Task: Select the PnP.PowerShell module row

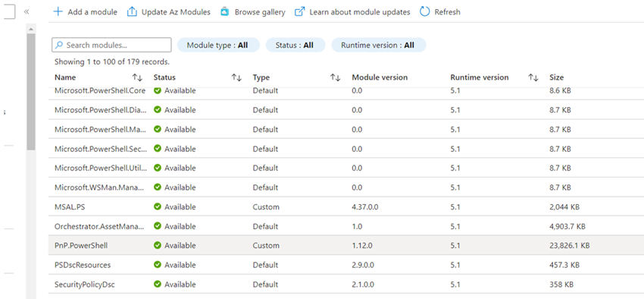Action: tap(345, 245)
